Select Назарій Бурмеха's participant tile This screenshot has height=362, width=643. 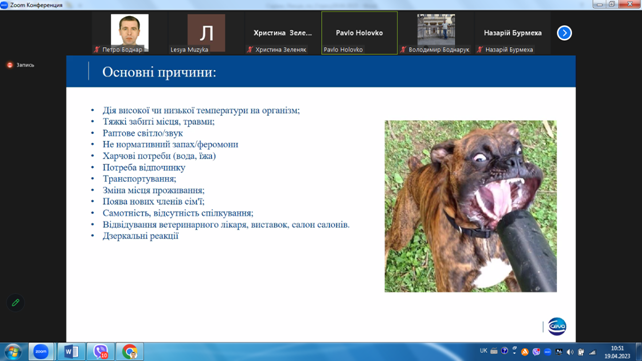pyautogui.click(x=513, y=33)
